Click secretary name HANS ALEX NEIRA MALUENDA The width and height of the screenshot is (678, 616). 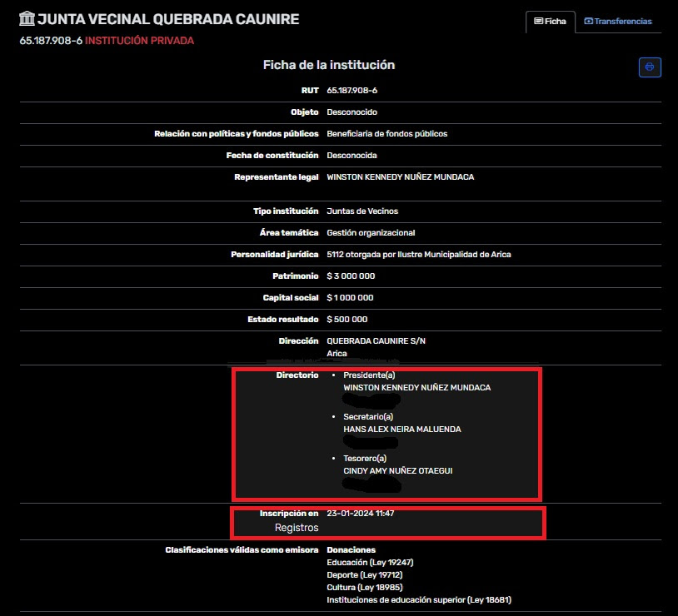coord(401,430)
